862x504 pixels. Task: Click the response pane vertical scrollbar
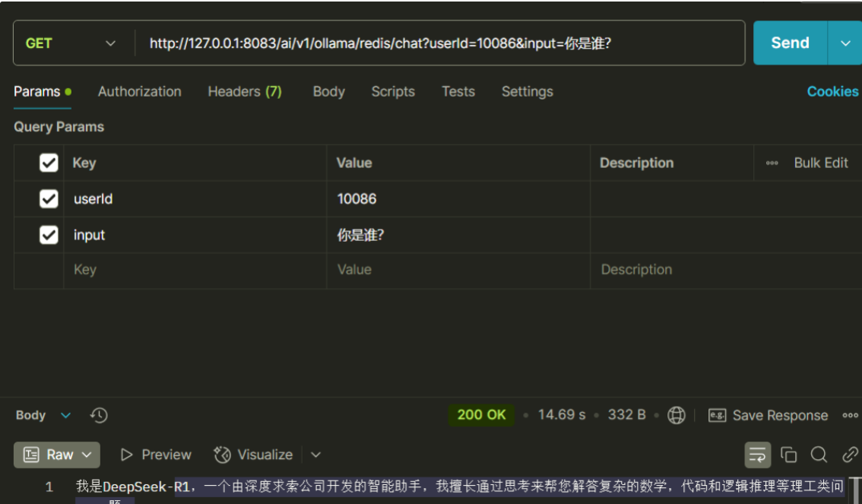pyautogui.click(x=855, y=490)
